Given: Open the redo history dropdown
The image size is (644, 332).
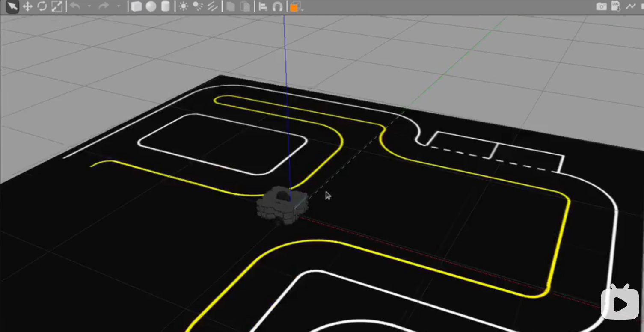Looking at the screenshot, I should click(118, 6).
